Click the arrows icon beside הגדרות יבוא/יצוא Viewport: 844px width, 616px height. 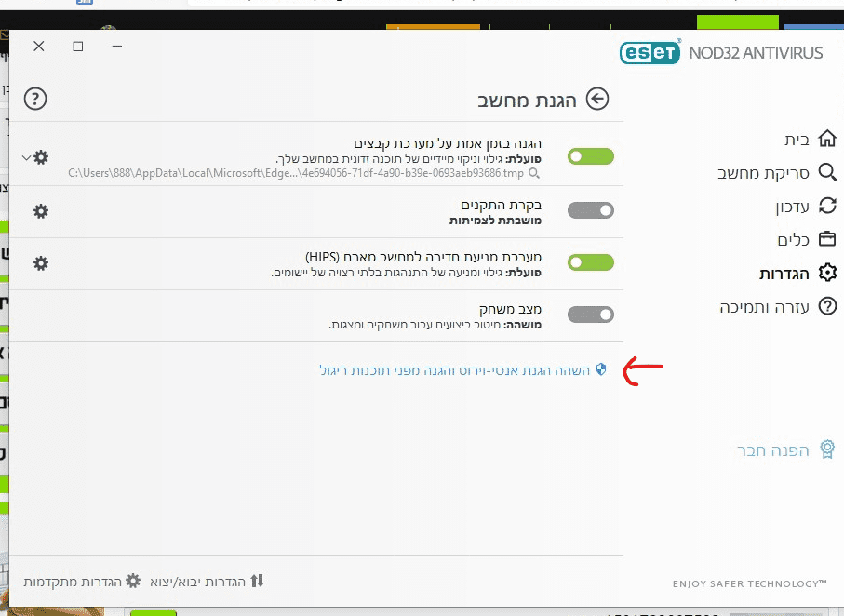click(x=257, y=581)
